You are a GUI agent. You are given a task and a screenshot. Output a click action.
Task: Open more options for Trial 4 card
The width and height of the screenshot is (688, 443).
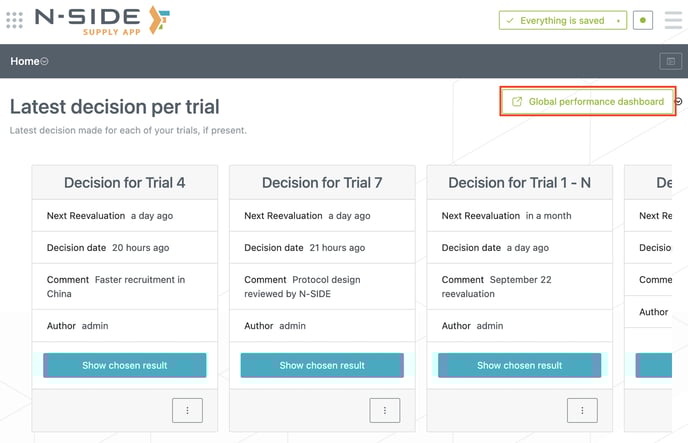tap(187, 410)
